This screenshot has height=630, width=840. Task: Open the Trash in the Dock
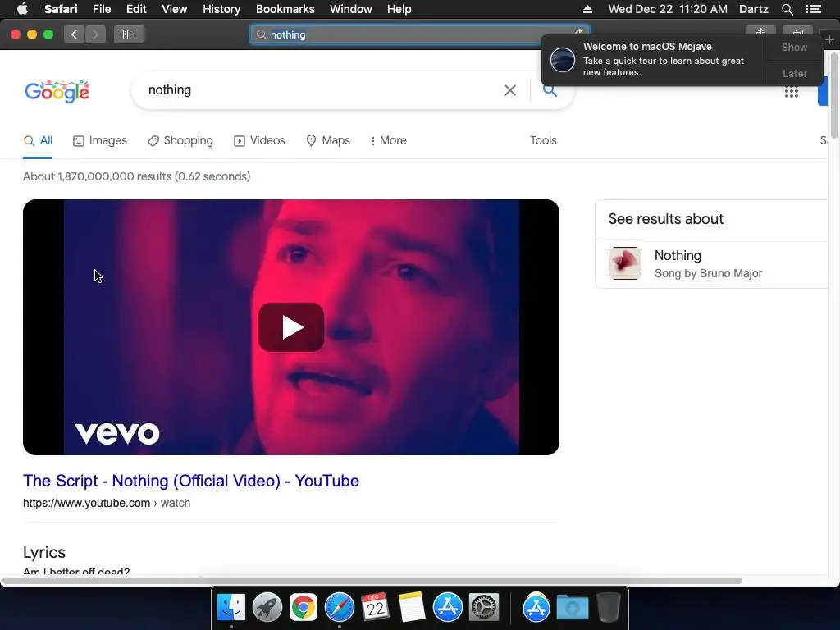608,608
